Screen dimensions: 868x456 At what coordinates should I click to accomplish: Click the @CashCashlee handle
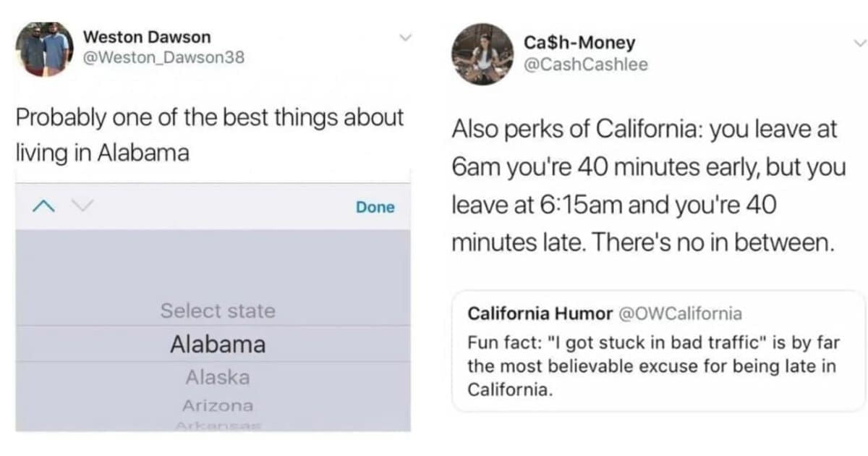pos(586,64)
